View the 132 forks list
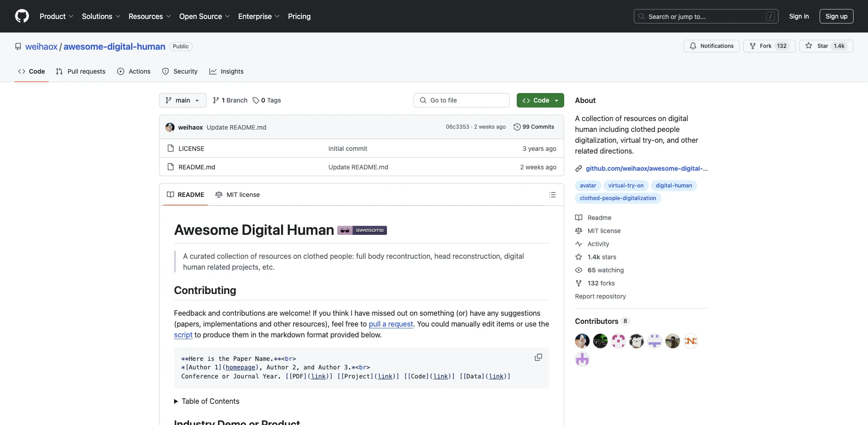This screenshot has width=868, height=425. pos(595,283)
